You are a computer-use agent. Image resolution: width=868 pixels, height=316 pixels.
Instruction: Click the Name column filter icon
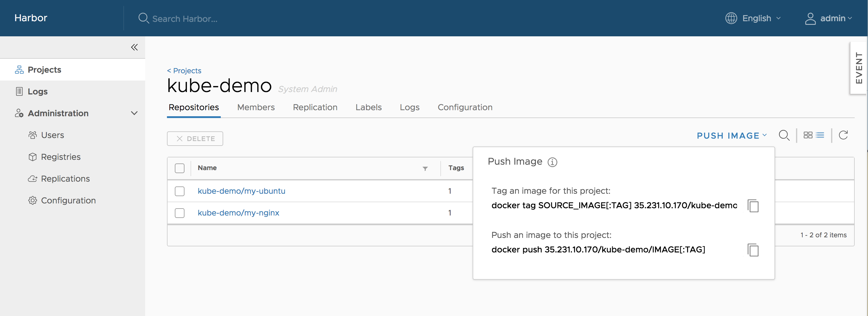(x=425, y=169)
